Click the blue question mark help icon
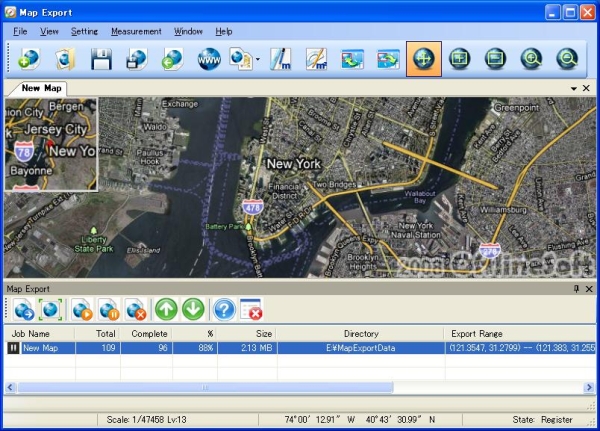This screenshot has width=600, height=431. click(224, 310)
